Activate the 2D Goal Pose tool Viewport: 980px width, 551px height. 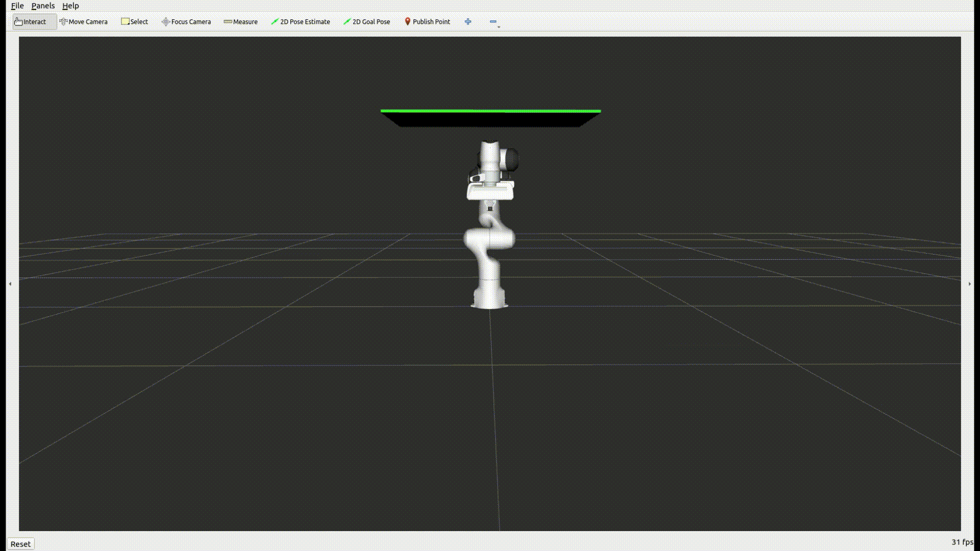(x=366, y=22)
